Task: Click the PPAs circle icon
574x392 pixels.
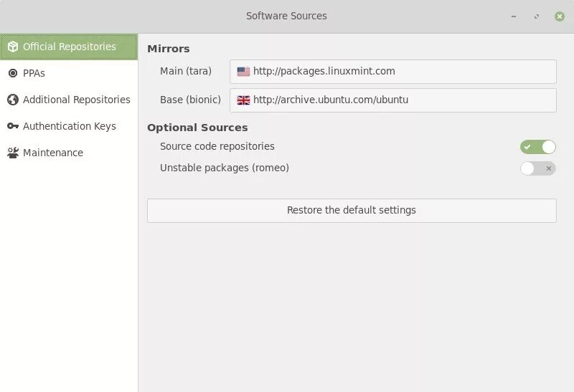Action: tap(12, 73)
